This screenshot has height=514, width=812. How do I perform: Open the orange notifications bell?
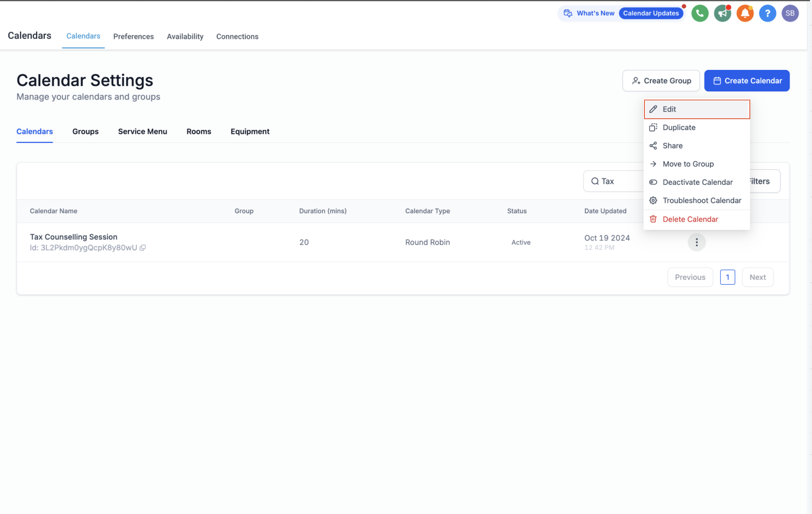[x=745, y=13]
